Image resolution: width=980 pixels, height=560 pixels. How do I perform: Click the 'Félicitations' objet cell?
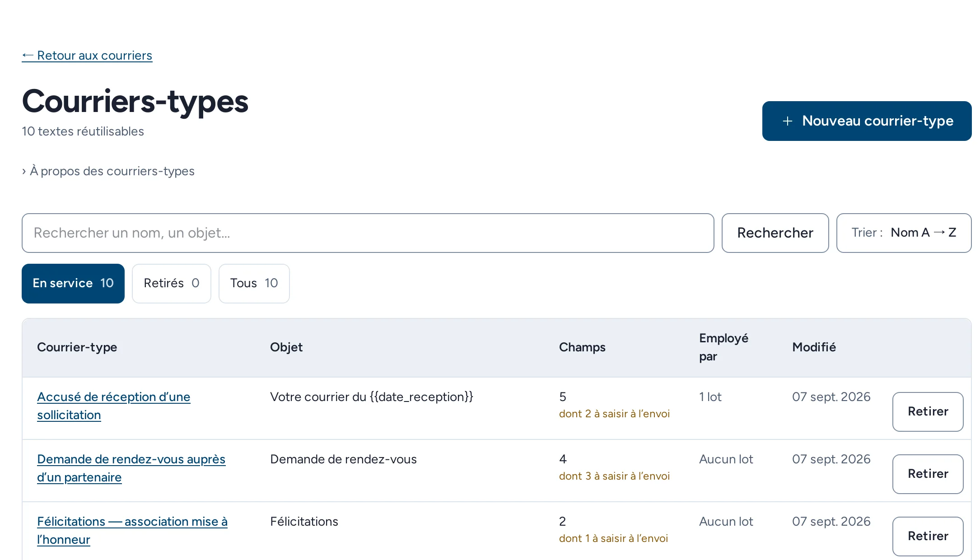point(304,522)
